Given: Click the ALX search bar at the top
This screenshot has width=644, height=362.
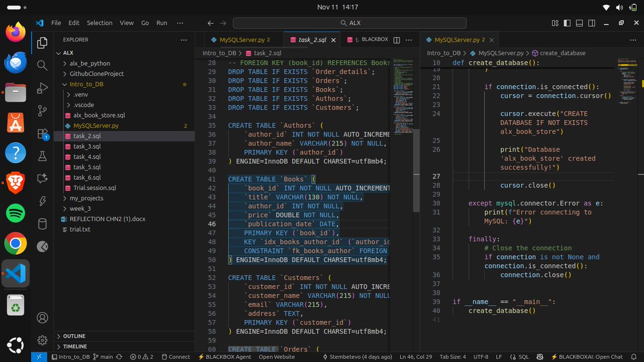Looking at the screenshot, I should tap(349, 23).
